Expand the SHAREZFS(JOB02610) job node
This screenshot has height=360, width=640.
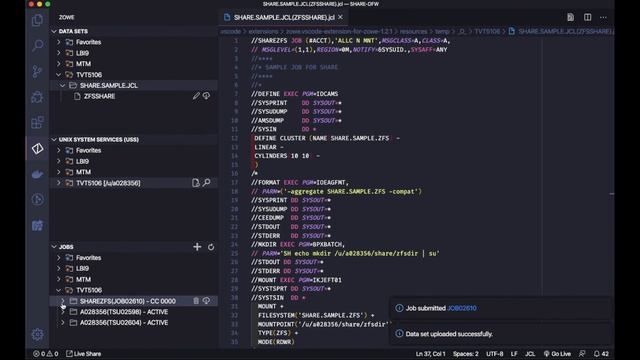point(62,301)
